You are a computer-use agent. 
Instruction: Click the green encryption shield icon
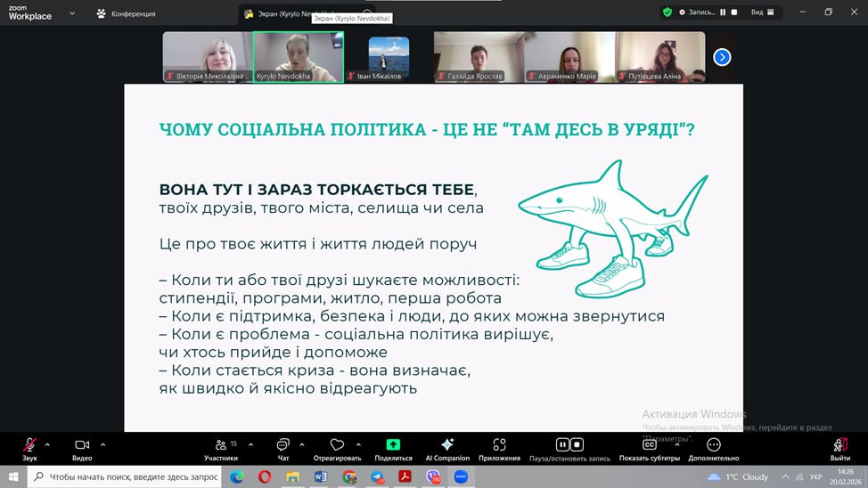point(667,12)
